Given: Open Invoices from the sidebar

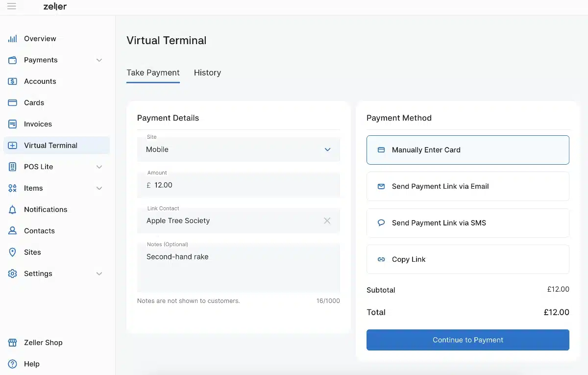Looking at the screenshot, I should point(56,124).
